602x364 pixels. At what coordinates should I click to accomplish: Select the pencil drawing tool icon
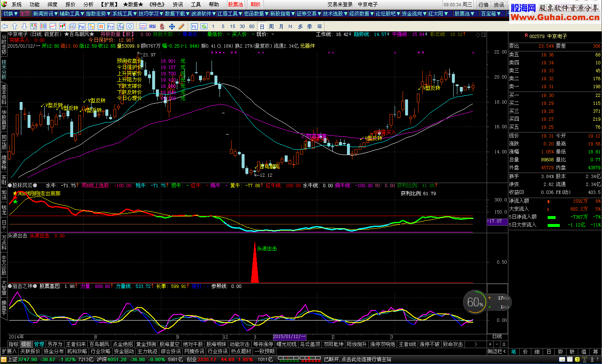(181, 26)
